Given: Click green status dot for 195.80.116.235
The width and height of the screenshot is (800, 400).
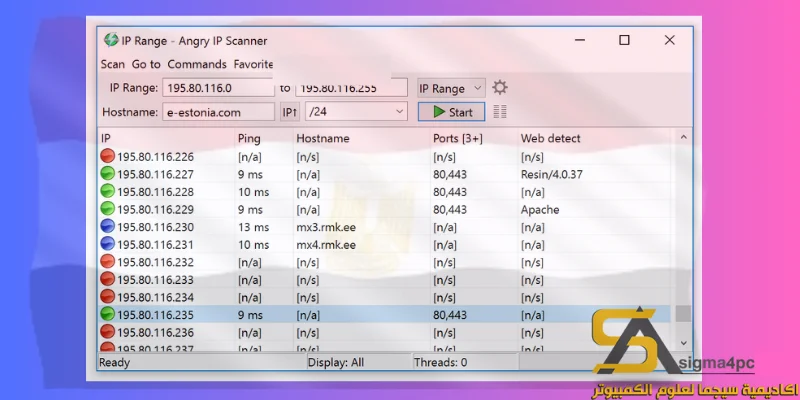Looking at the screenshot, I should 108,315.
